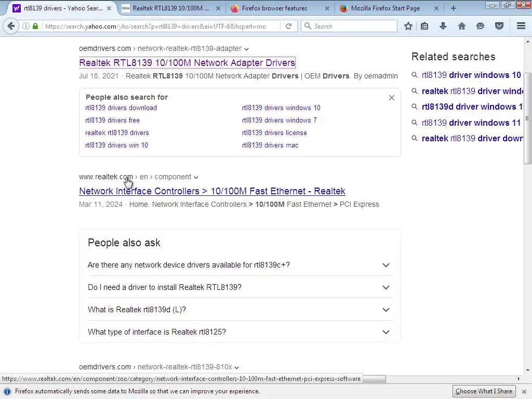Switch to the Realtek RTL8139 10/100M tab

click(x=170, y=8)
